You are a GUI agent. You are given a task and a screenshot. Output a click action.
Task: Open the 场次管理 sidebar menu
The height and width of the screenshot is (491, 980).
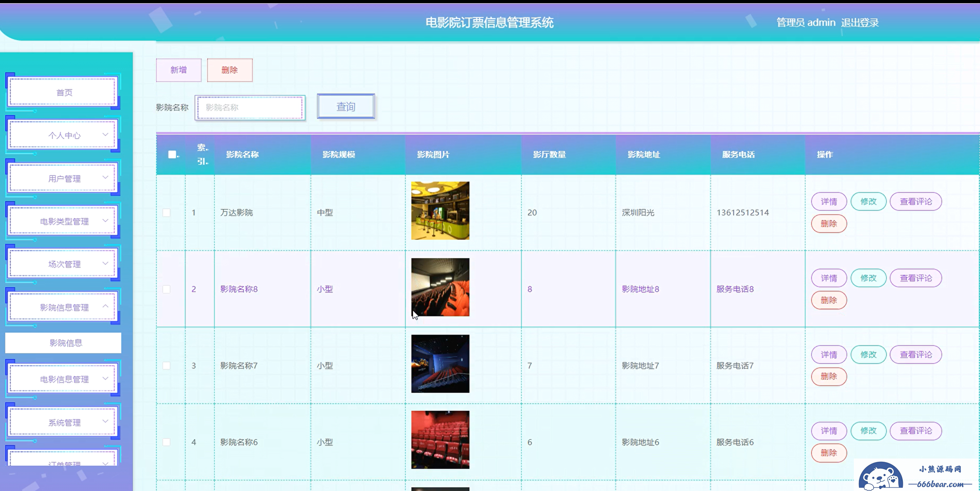pyautogui.click(x=63, y=264)
